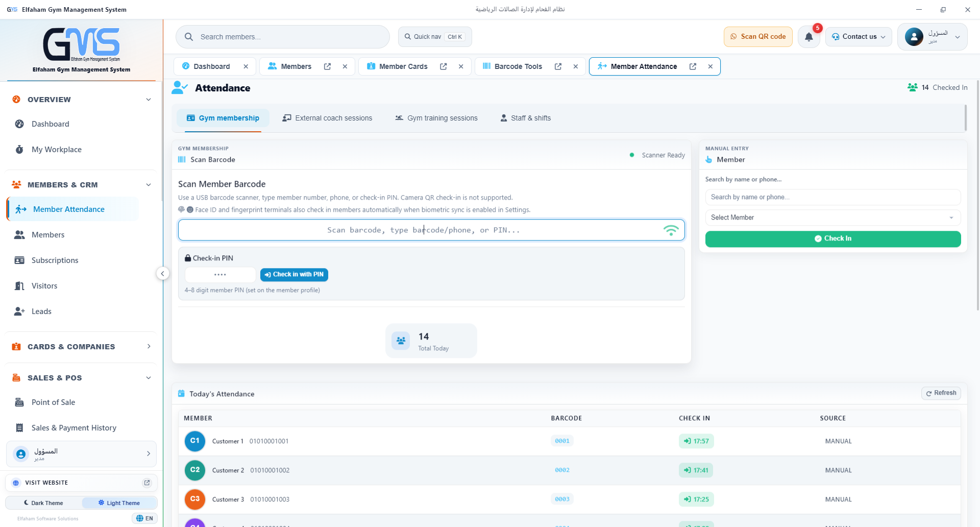This screenshot has width=980, height=527.
Task: Pop out the Member Cards tab
Action: [444, 66]
